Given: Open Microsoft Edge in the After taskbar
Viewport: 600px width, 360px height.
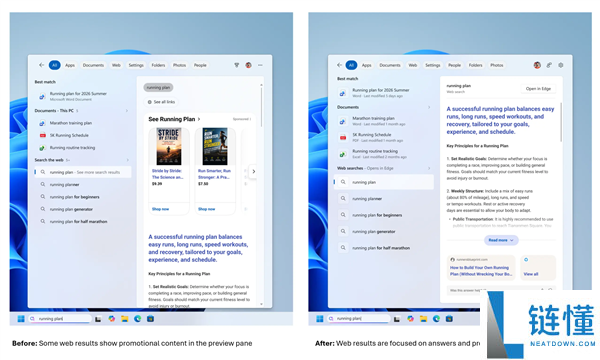Looking at the screenshot, I should pos(437,319).
